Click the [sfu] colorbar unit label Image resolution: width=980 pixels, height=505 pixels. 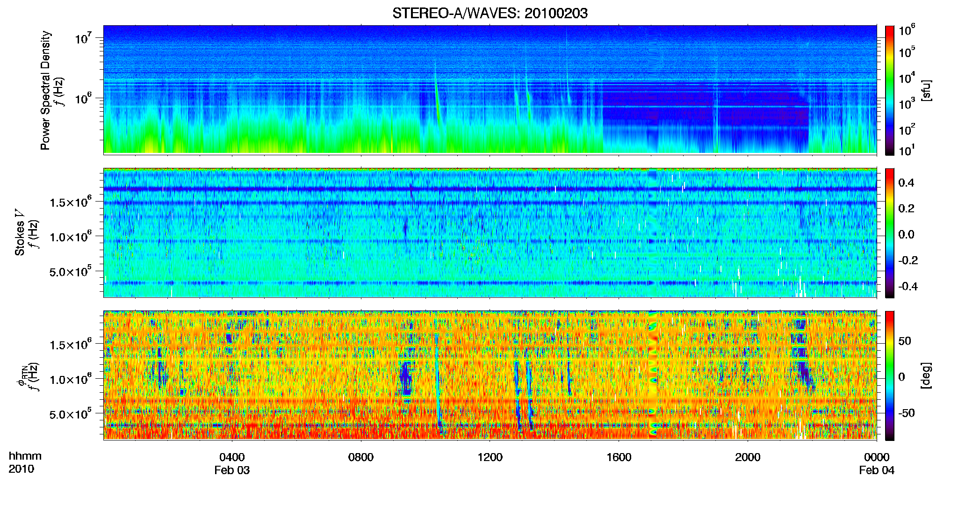[x=927, y=90]
